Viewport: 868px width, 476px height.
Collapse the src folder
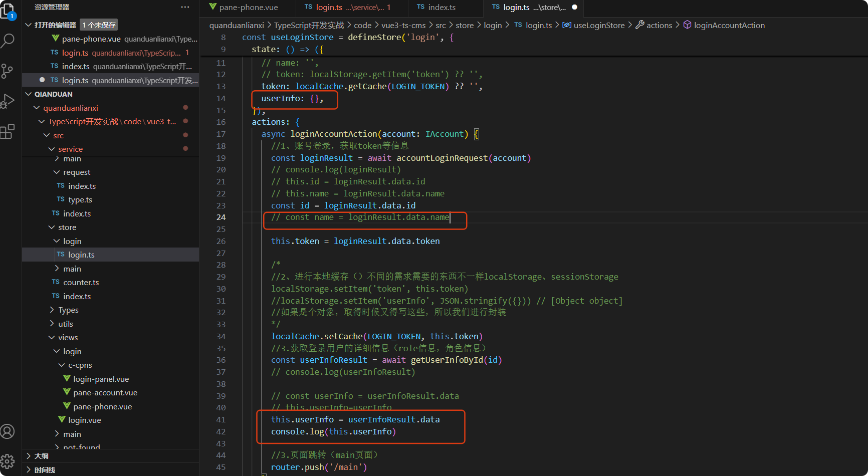[47, 135]
